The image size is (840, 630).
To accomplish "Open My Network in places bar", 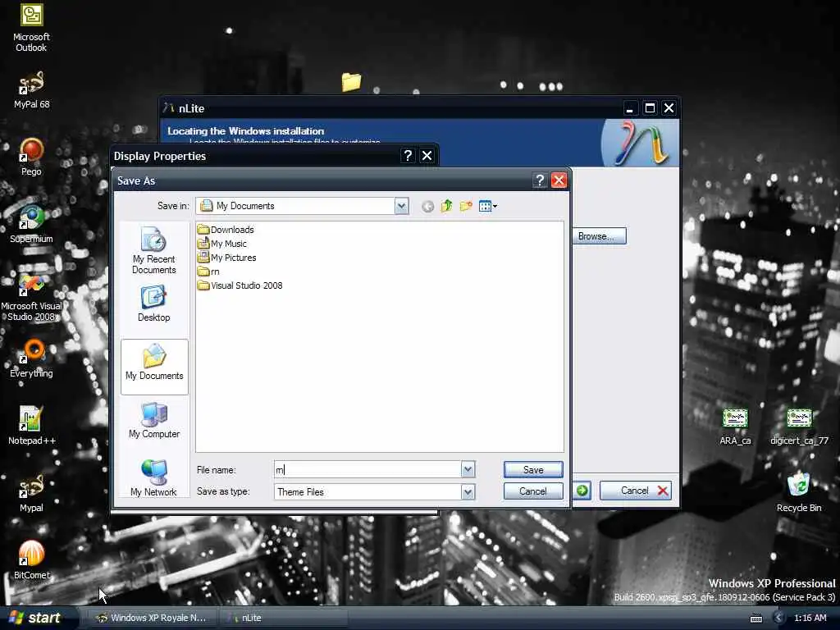I will 153,478.
